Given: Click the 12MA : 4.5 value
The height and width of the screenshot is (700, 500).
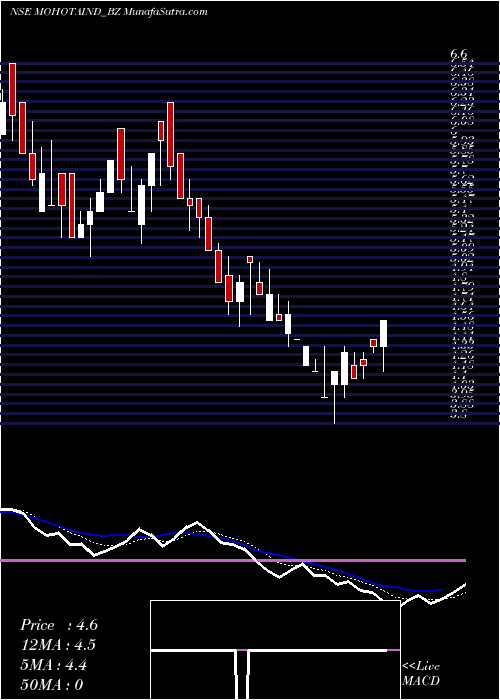Looking at the screenshot, I should tap(58, 645).
